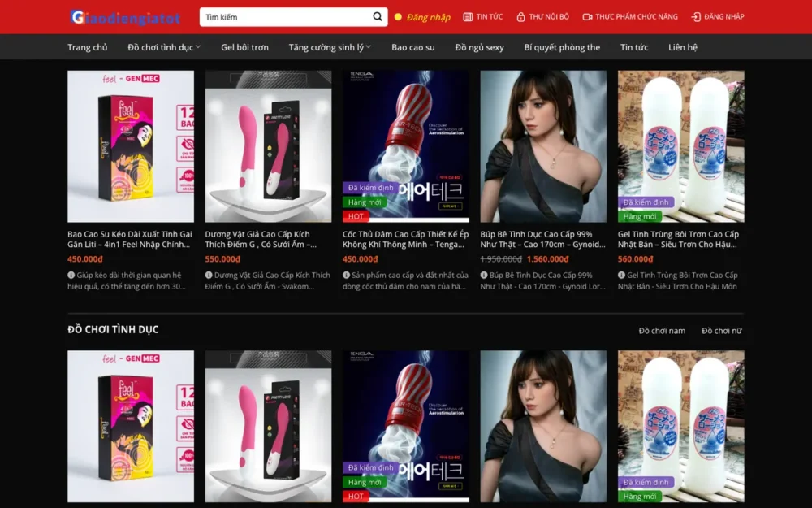The height and width of the screenshot is (508, 812).
Task: Click info icon before 'Sản phẩm cao cấp và đắt nhất'
Action: coord(346,276)
